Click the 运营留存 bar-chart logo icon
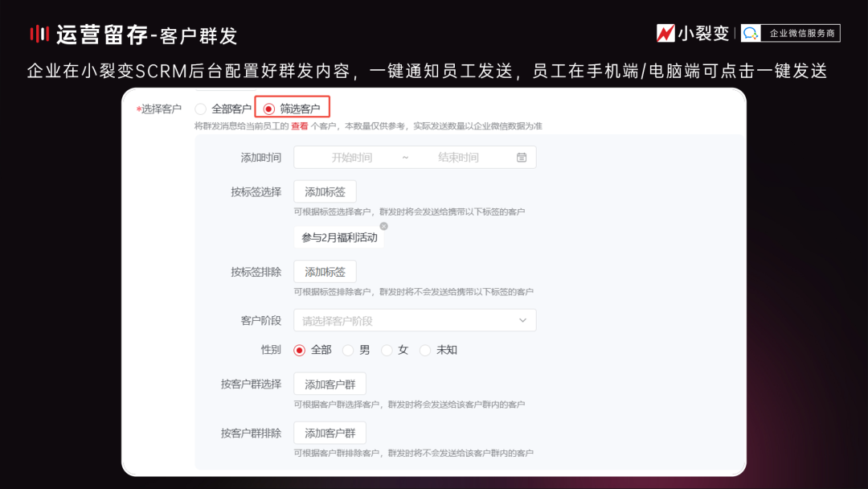Image resolution: width=868 pixels, height=489 pixels. tap(41, 34)
